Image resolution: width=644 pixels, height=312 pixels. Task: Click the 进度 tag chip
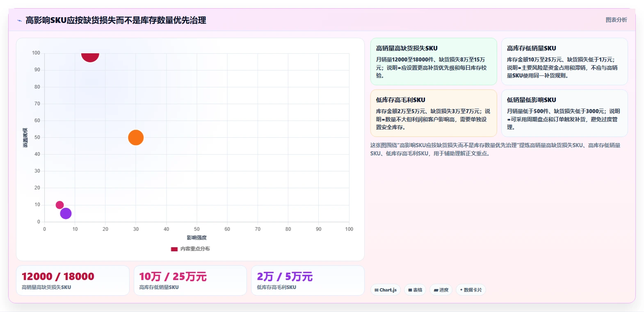click(x=441, y=290)
